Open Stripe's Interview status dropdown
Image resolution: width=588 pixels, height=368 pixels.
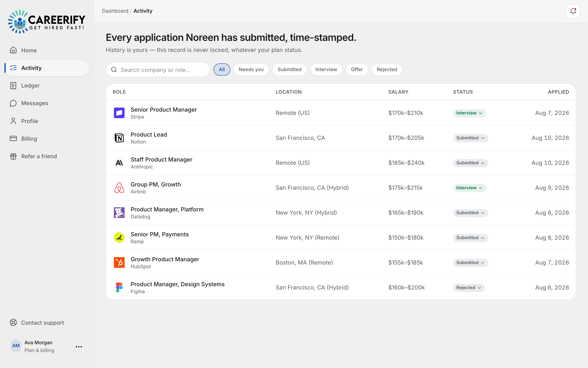[469, 113]
